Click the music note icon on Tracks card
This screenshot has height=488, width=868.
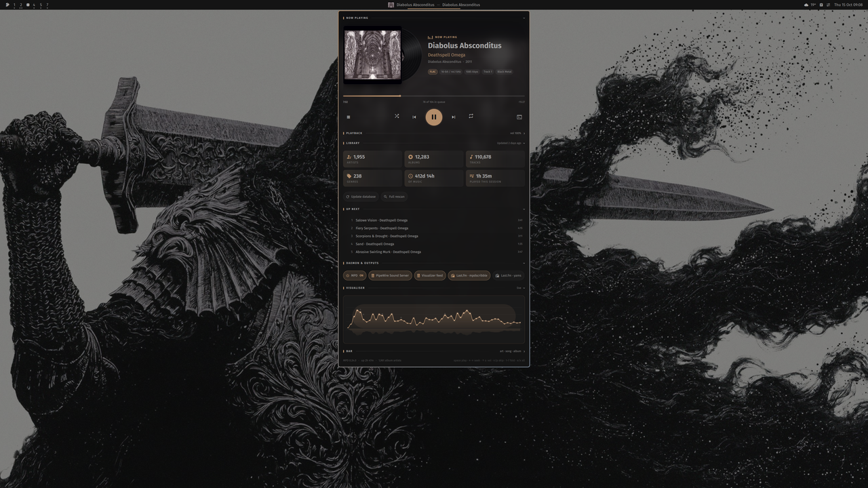pyautogui.click(x=471, y=157)
